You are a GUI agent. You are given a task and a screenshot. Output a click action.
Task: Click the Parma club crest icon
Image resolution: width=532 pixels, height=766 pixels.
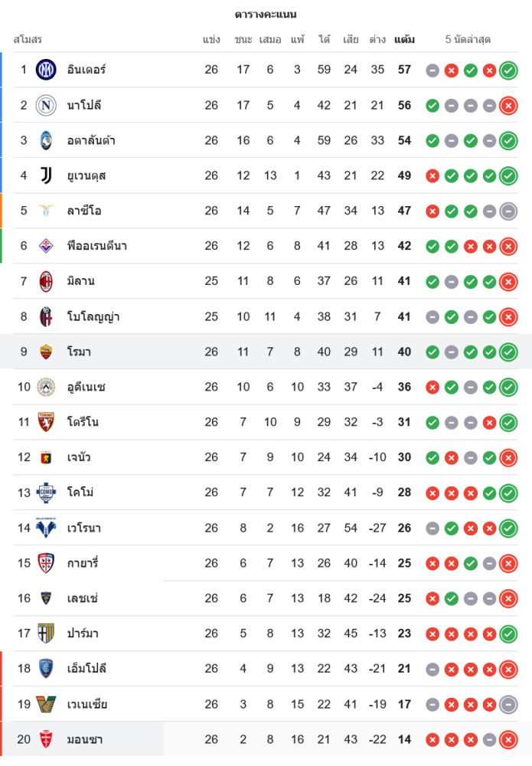(46, 633)
